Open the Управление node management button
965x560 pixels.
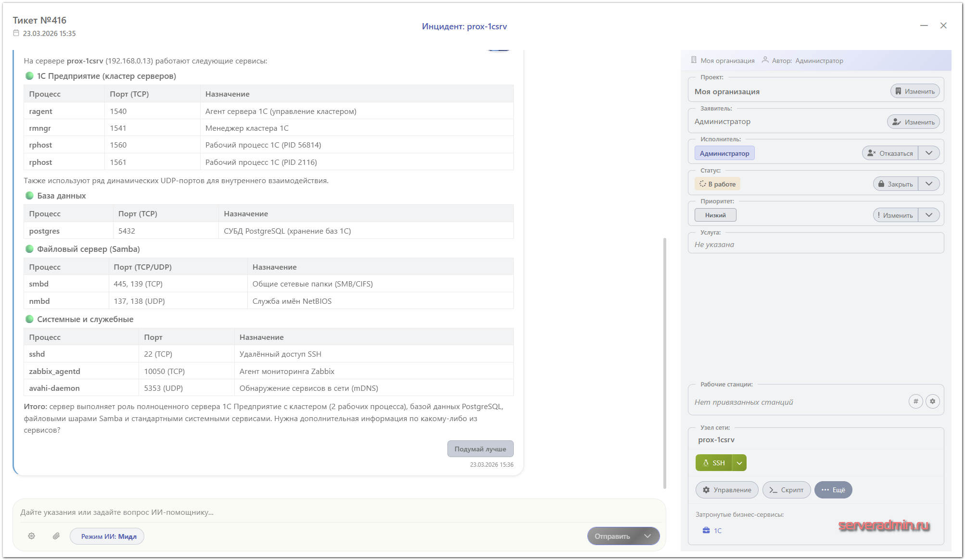(x=727, y=490)
